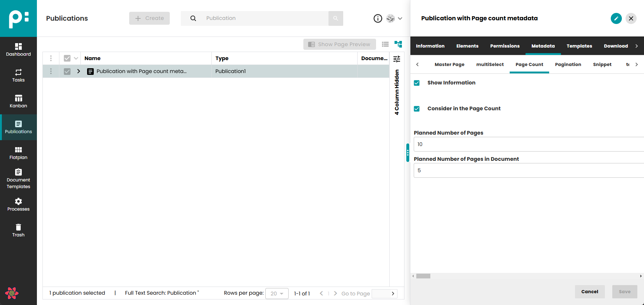Switch to the Permissions tab
Image resolution: width=644 pixels, height=305 pixels.
click(x=504, y=46)
